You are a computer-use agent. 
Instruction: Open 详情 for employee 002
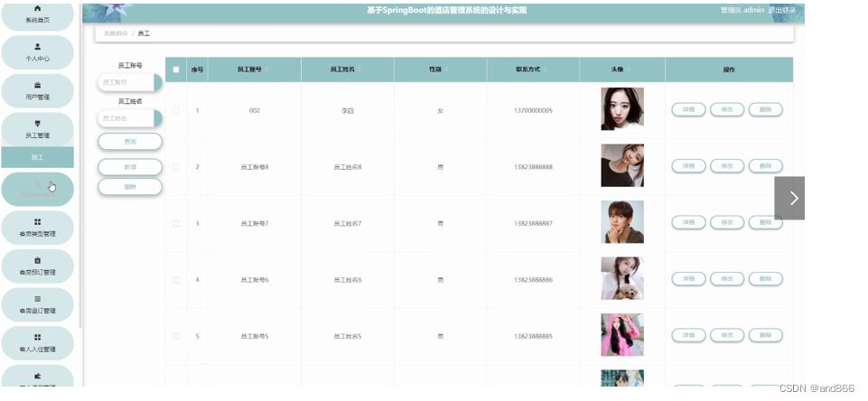[688, 109]
